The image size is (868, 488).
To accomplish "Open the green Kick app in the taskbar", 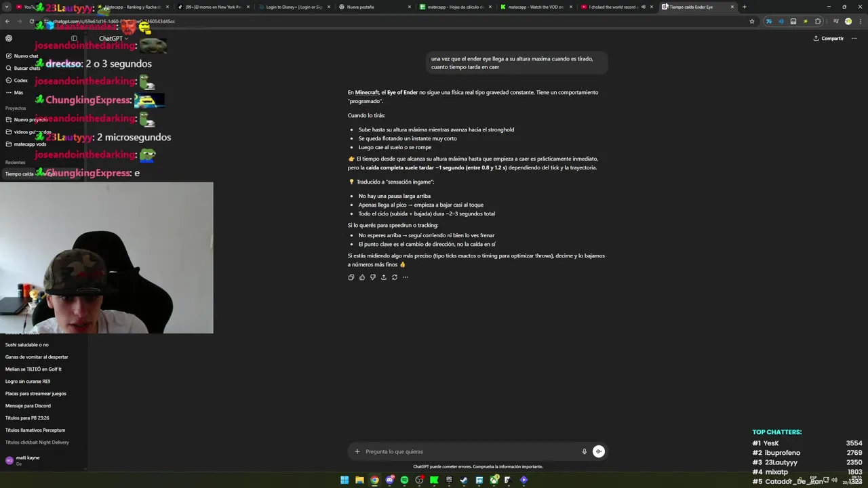I will tap(434, 480).
